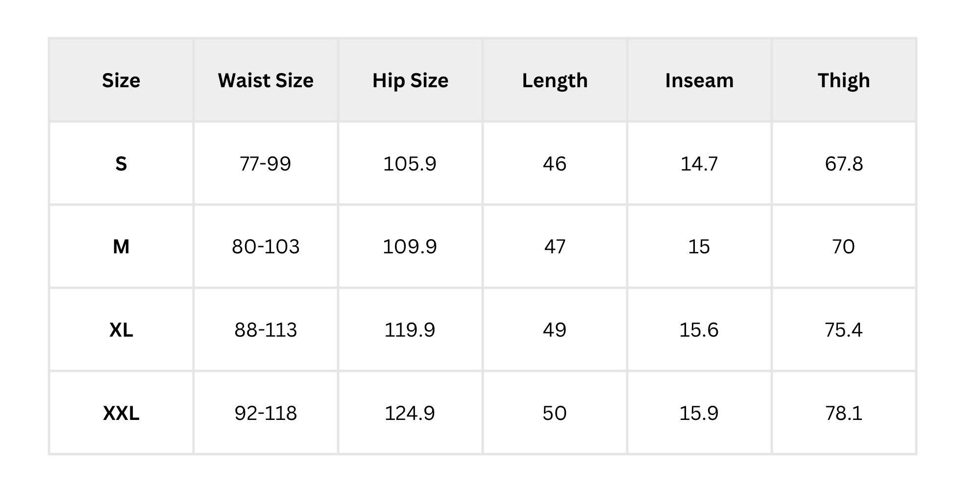Select the Hip Size header cell

coord(410,80)
